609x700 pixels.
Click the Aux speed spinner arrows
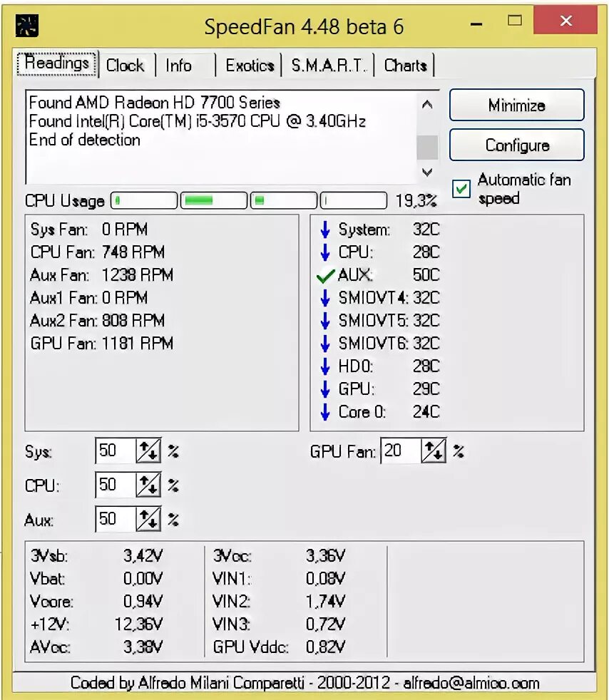(x=148, y=519)
